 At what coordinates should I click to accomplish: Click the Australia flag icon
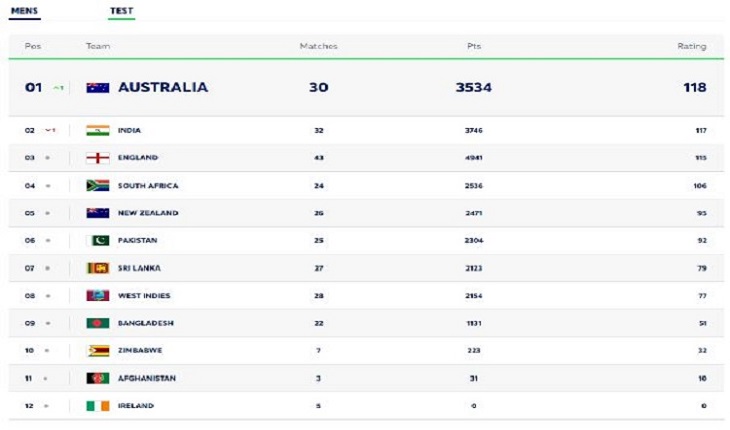98,87
